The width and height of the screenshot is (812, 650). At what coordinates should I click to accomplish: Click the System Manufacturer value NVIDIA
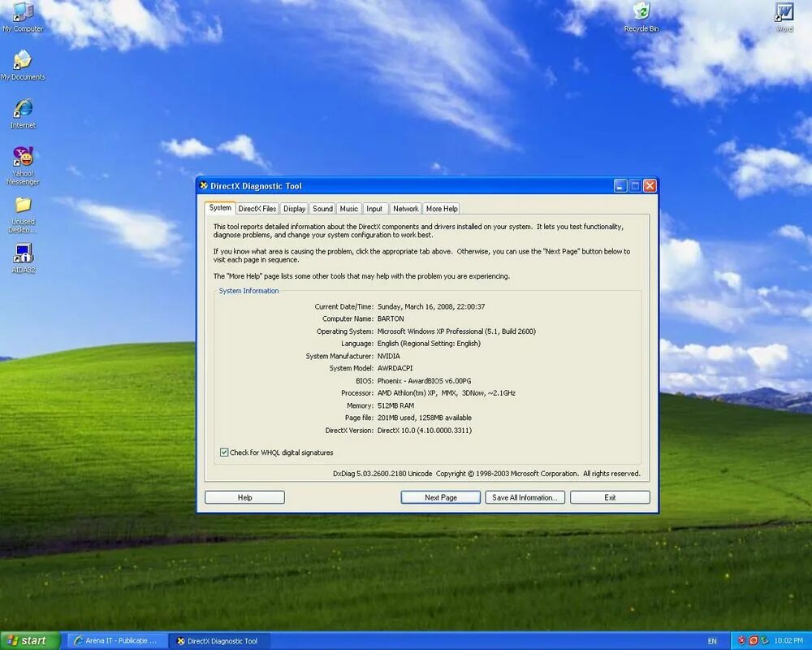tap(388, 356)
